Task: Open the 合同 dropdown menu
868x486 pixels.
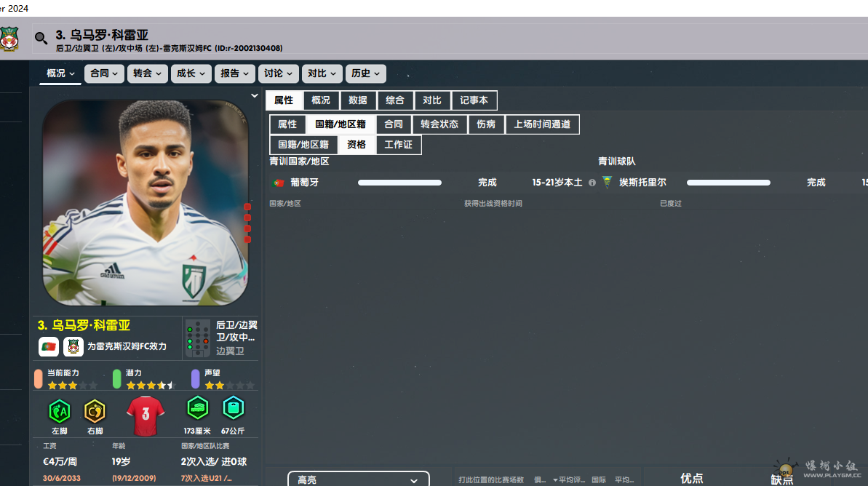Action: pos(104,73)
